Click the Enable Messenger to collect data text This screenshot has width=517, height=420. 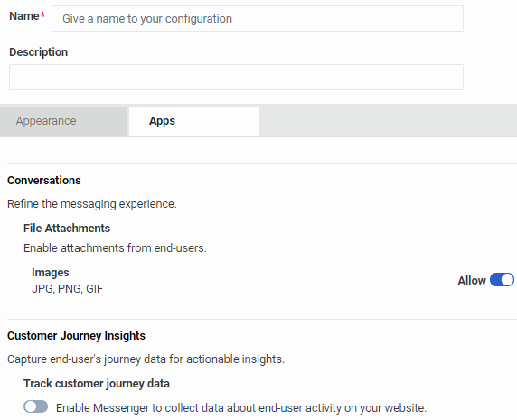(241, 408)
